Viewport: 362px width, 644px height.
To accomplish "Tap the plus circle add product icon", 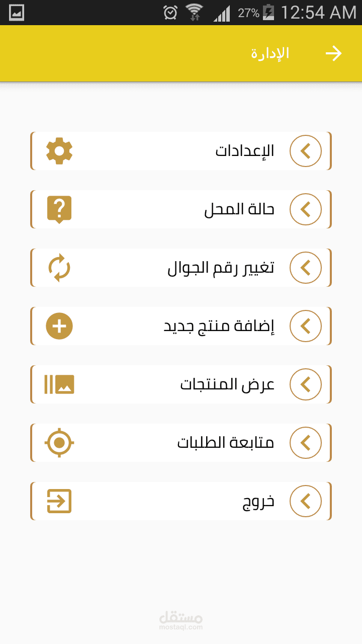I will pyautogui.click(x=59, y=326).
